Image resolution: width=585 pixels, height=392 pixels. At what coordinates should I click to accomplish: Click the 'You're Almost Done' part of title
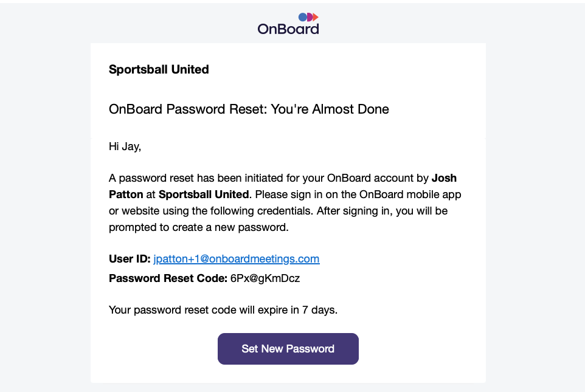tap(330, 109)
